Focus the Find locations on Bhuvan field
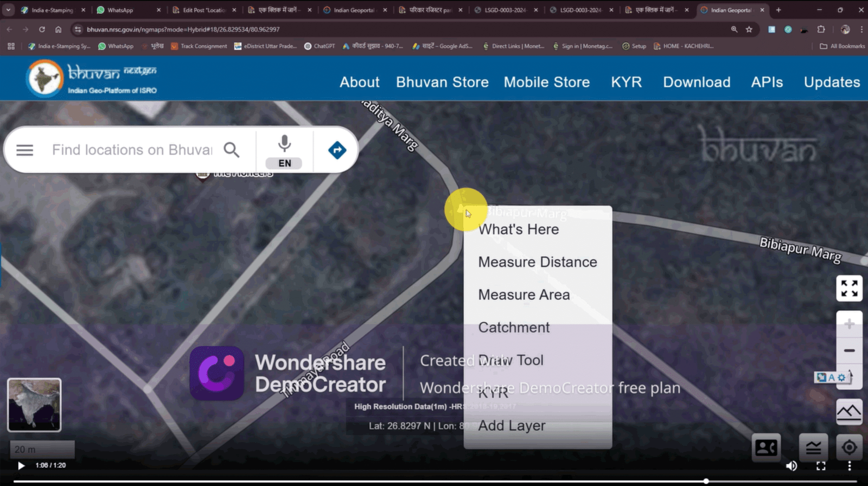868x486 pixels. coord(132,150)
